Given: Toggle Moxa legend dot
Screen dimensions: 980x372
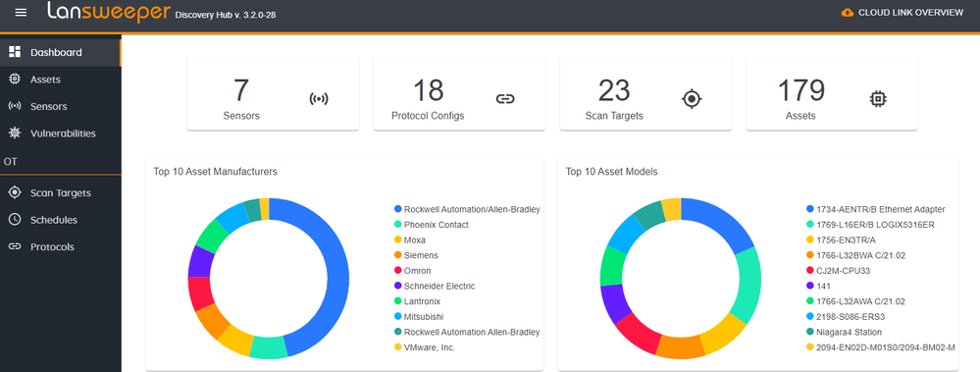Looking at the screenshot, I should tap(397, 240).
